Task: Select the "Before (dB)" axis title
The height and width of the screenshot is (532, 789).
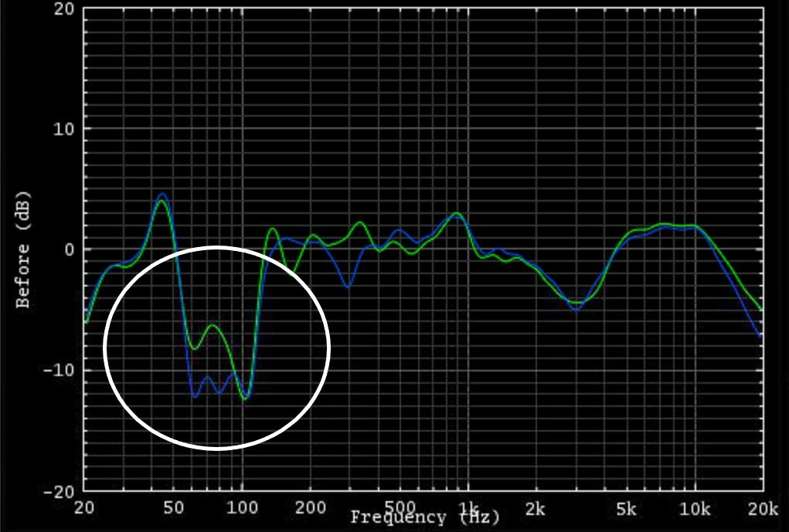Action: [x=23, y=249]
